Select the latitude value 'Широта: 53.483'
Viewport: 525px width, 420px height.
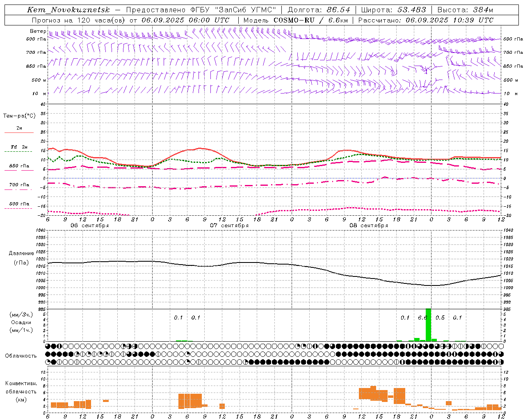[394, 10]
